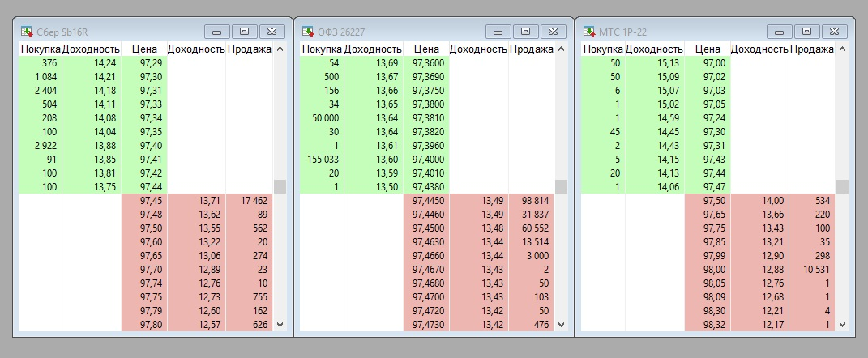Click Продажа column header in Сбер Sb16R
This screenshot has height=358, width=868.
point(249,49)
